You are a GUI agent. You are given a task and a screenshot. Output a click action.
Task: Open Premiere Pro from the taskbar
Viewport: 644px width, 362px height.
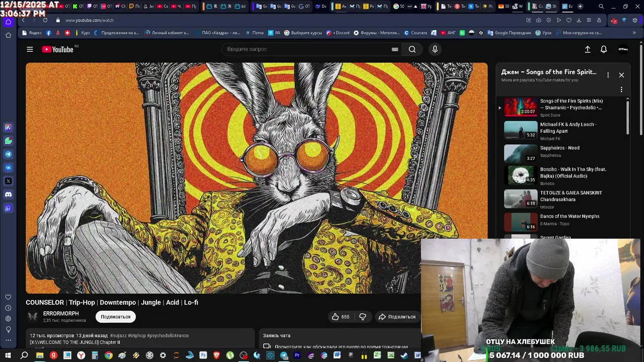tap(297, 355)
